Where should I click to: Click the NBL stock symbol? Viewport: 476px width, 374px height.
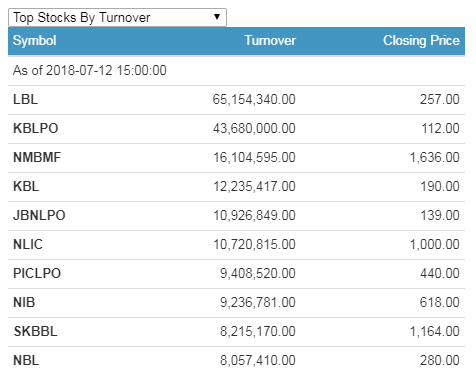pyautogui.click(x=26, y=360)
